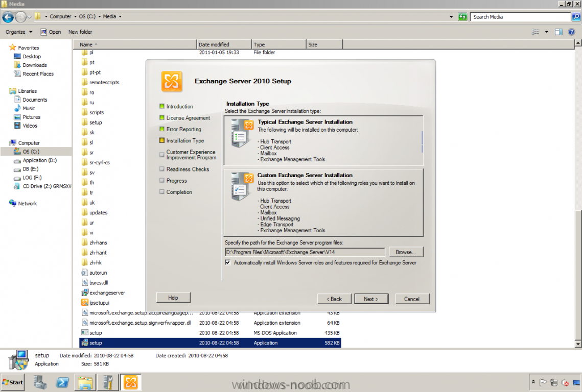
Task: Open the view options dropdown arrow
Action: [546, 32]
